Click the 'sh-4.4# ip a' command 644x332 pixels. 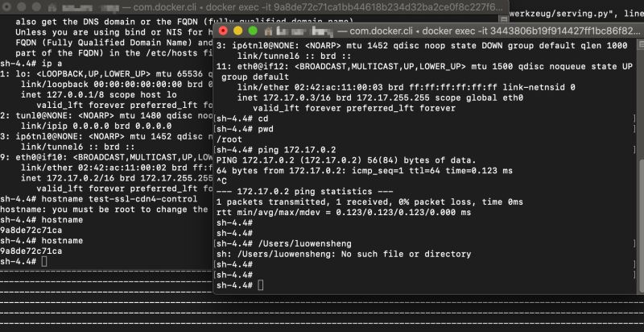tap(31, 64)
